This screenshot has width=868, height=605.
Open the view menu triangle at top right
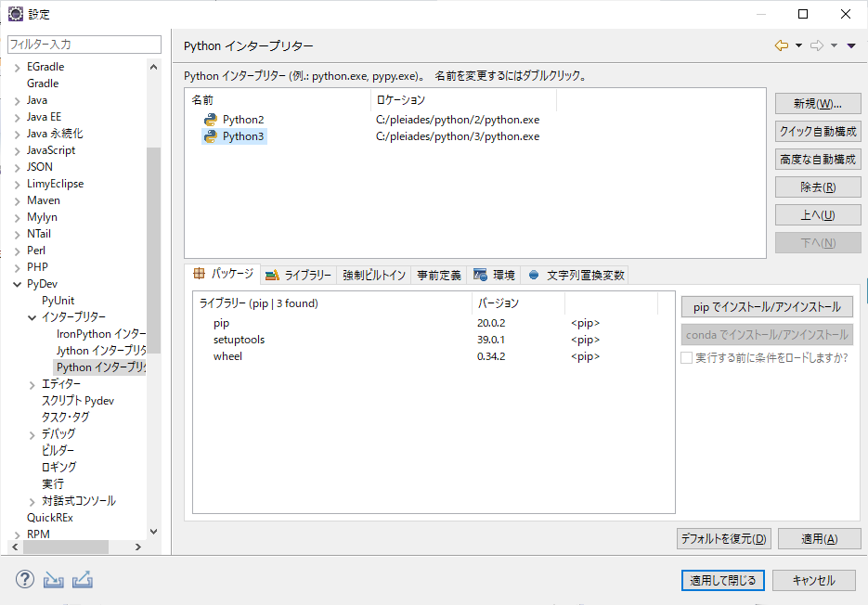(x=851, y=45)
